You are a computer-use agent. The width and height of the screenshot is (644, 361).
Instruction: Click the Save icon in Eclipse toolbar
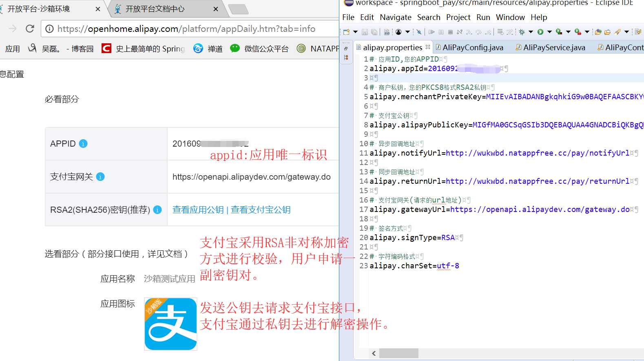365,32
